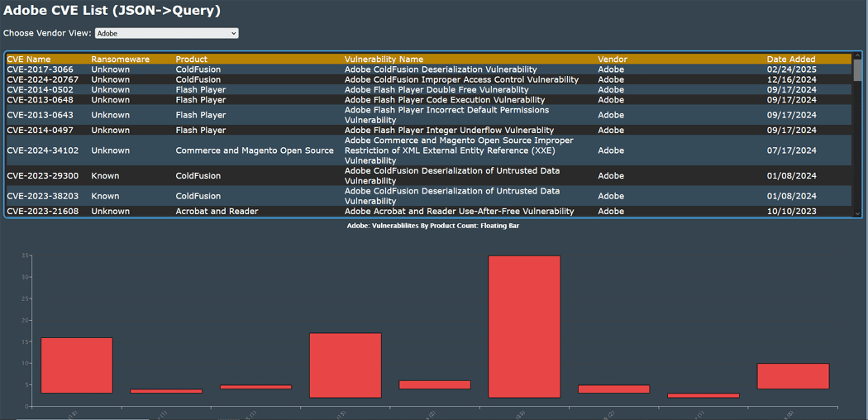Click Adobe ColdFusion Deserialization Vulnerability text
The image size is (868, 420).
point(441,69)
